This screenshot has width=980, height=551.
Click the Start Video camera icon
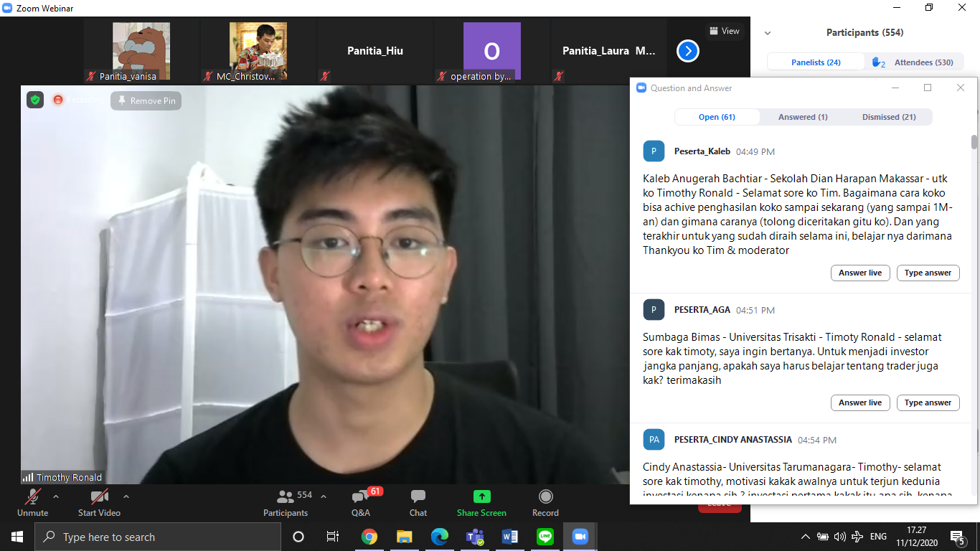pos(99,496)
